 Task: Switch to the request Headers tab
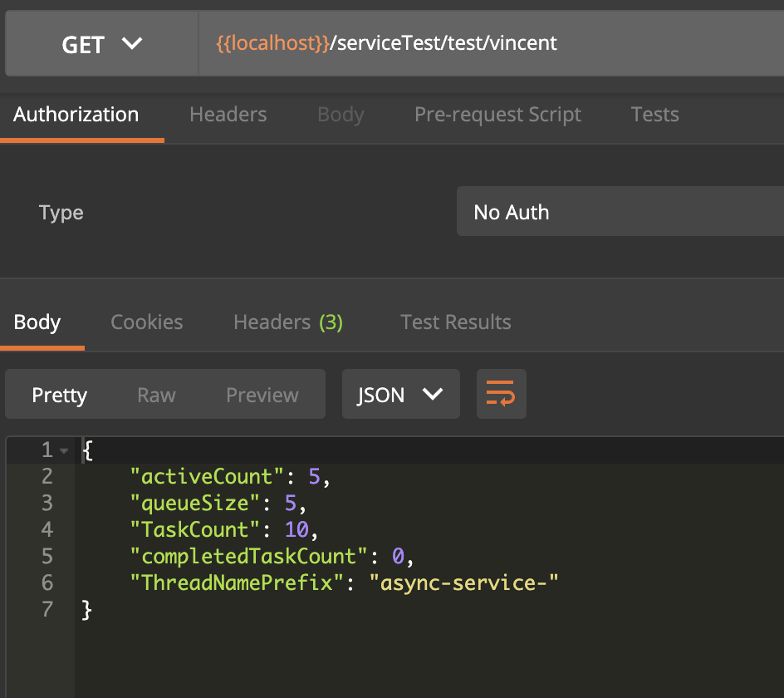(x=228, y=115)
